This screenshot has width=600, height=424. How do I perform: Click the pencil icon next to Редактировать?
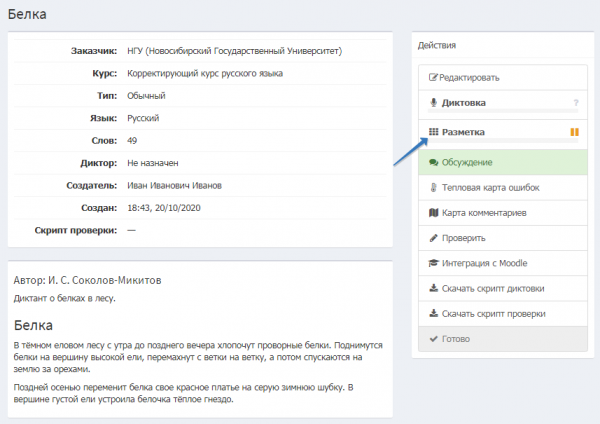point(433,77)
